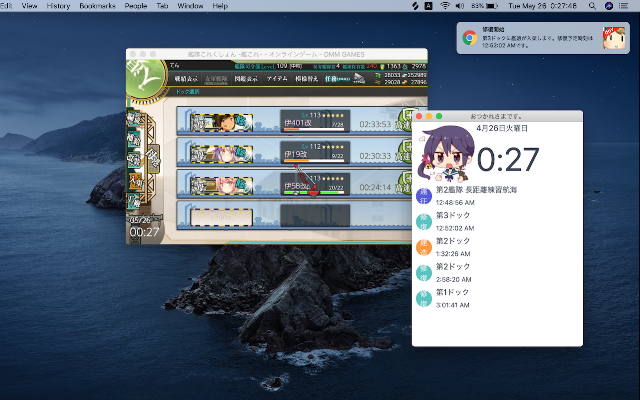Open the Help menu

click(220, 6)
